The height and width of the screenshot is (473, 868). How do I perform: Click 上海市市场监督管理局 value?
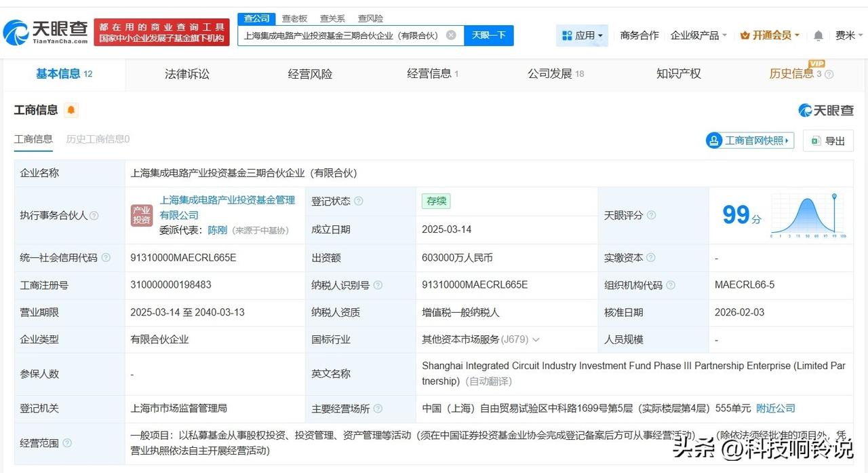pyautogui.click(x=178, y=409)
